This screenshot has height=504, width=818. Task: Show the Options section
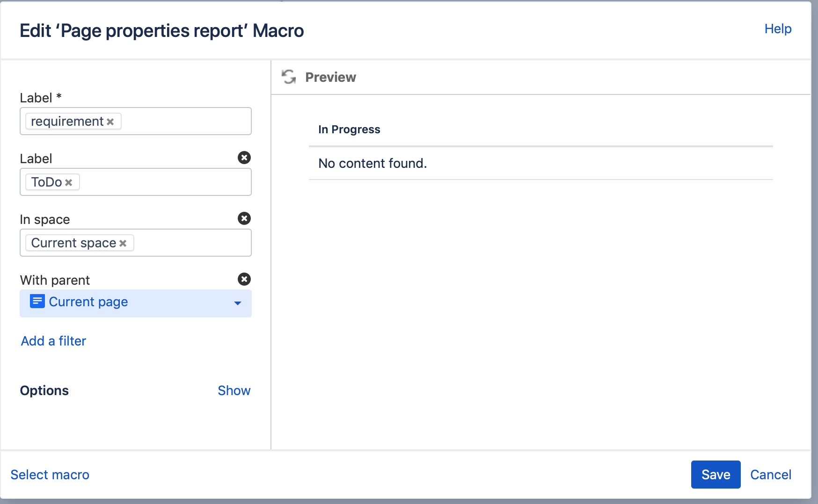[x=234, y=390]
